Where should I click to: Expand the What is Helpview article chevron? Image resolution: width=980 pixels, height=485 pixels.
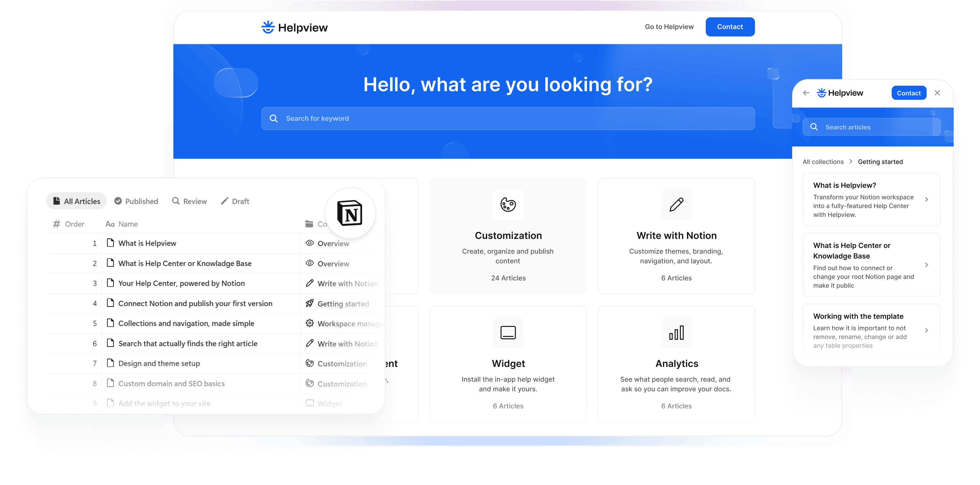coord(927,199)
